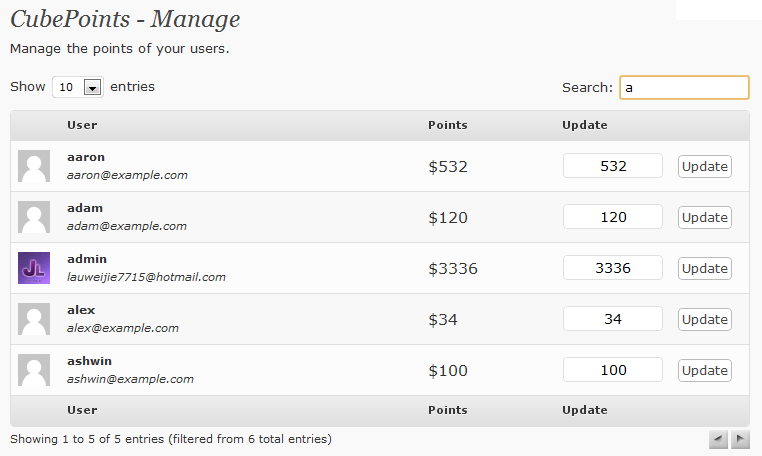This screenshot has width=762, height=456.
Task: Go to next page of entries
Action: (x=740, y=439)
